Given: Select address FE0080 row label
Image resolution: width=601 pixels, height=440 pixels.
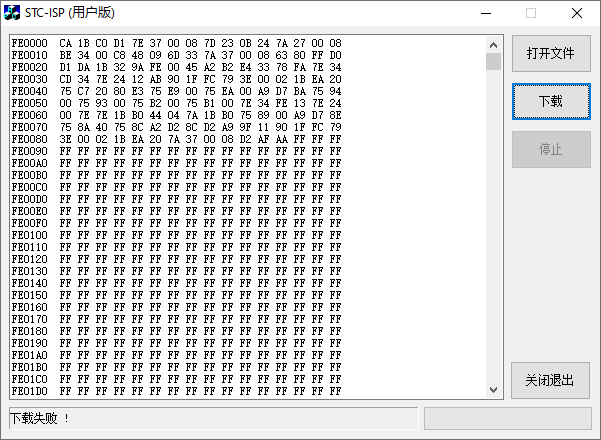Looking at the screenshot, I should [30, 139].
